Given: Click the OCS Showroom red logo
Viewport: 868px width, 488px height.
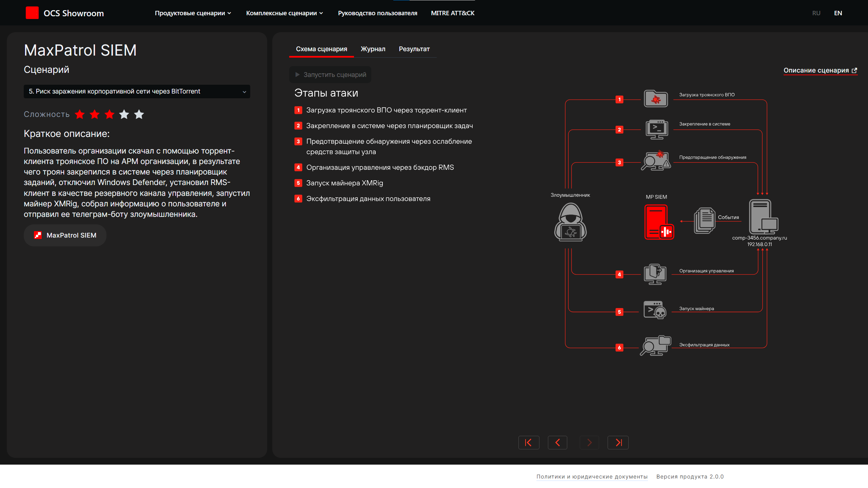Looking at the screenshot, I should [x=32, y=13].
